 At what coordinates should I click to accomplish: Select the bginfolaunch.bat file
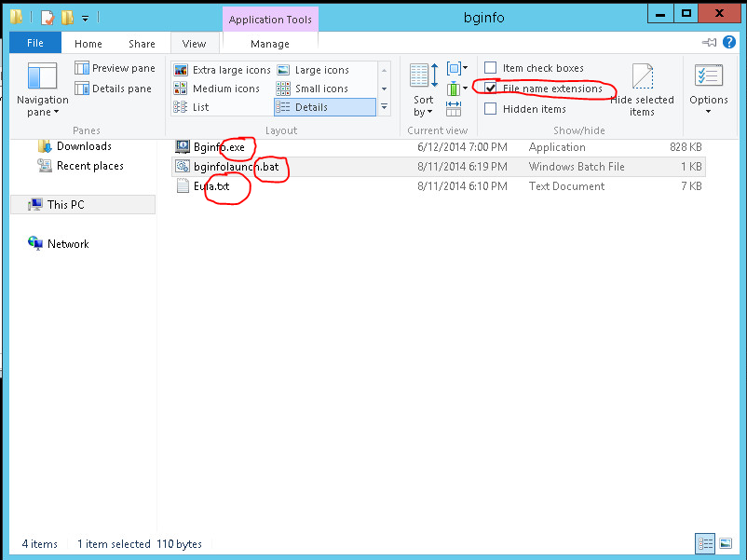438,167
